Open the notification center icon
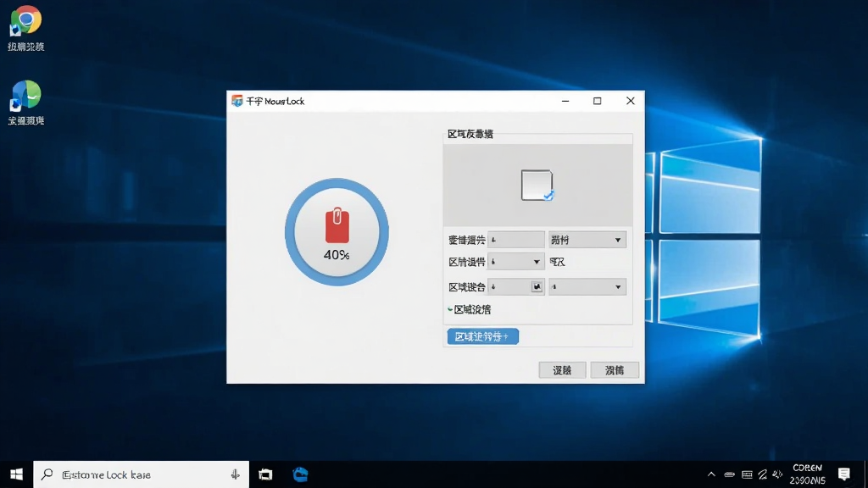The image size is (868, 488). pyautogui.click(x=844, y=474)
